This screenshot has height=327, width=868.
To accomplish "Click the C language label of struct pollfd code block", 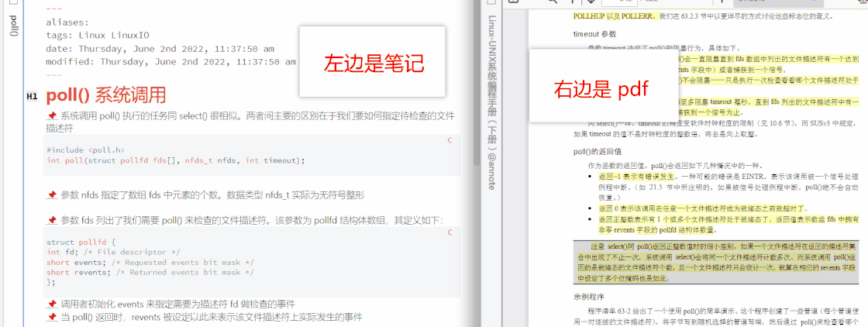I will pos(449,232).
